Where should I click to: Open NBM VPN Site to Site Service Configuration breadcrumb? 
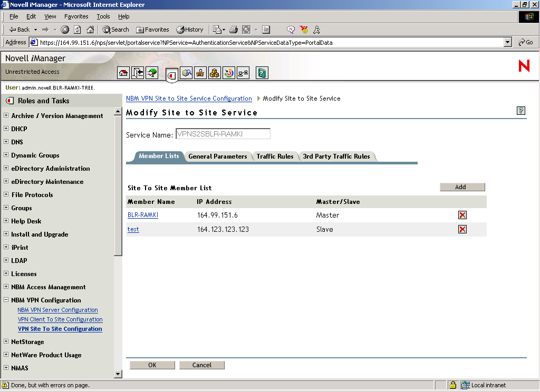coord(189,99)
